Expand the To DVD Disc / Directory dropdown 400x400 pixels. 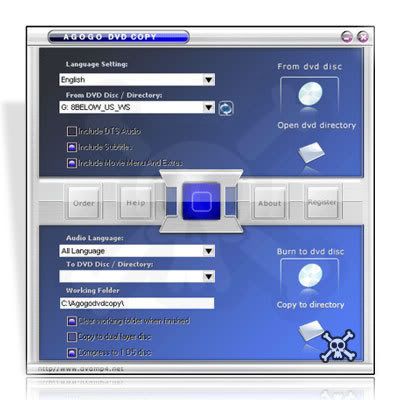pos(137,276)
